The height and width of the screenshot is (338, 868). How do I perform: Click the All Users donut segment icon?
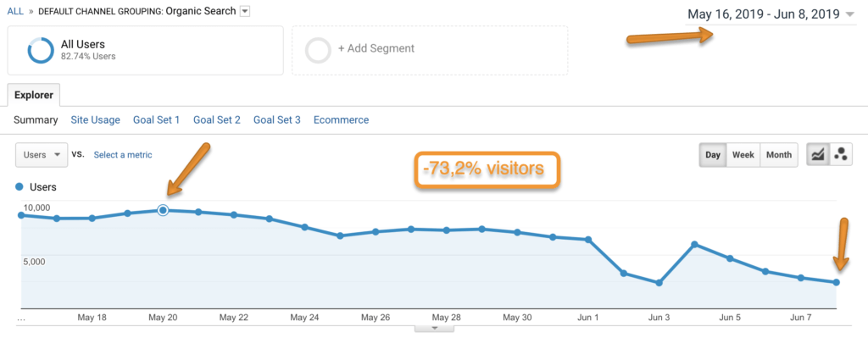click(x=41, y=50)
